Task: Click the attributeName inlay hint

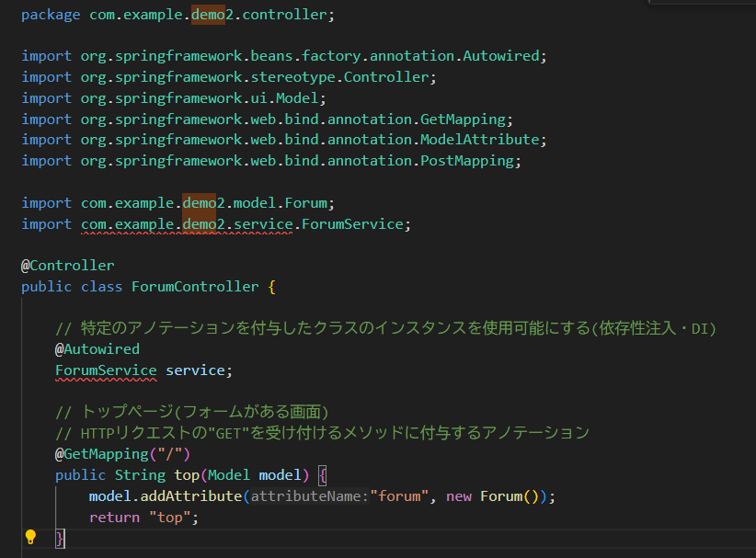Action: pyautogui.click(x=309, y=496)
